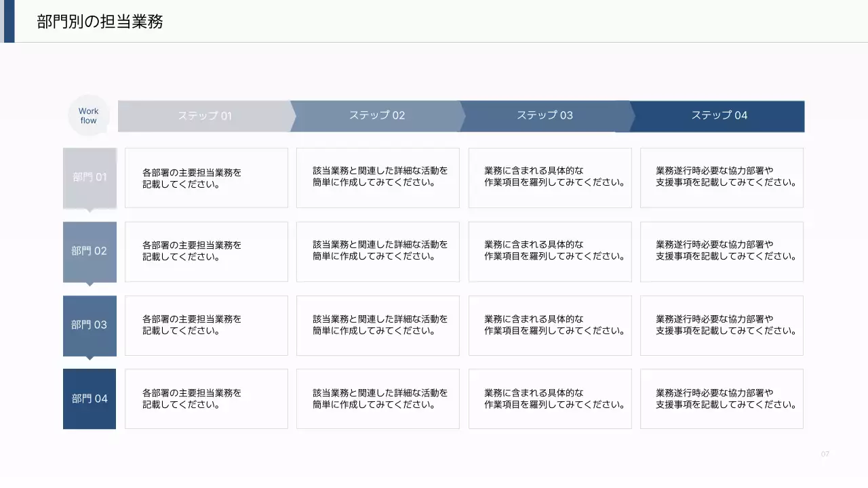Select the blue accent bar beside the title
The image size is (868, 488).
[7, 21]
